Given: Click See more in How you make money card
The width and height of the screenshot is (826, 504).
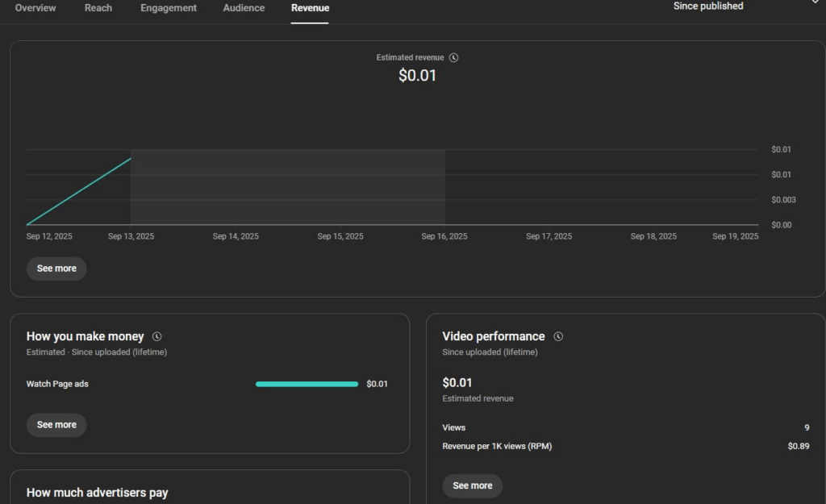Looking at the screenshot, I should point(56,425).
